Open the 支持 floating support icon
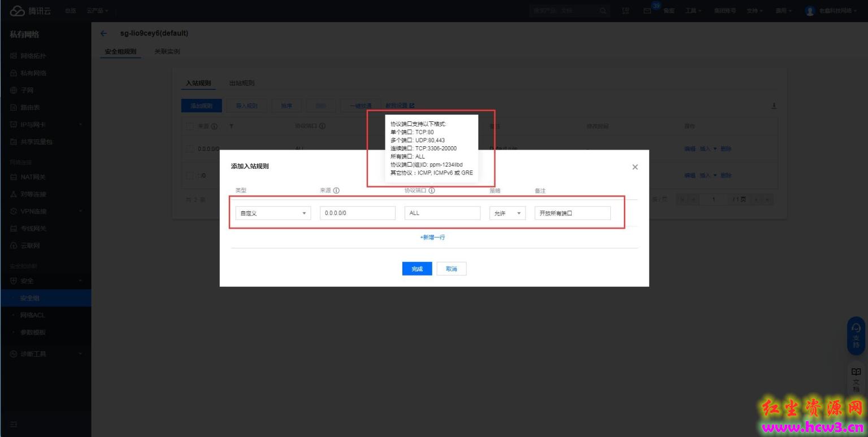The width and height of the screenshot is (868, 437). point(856,335)
